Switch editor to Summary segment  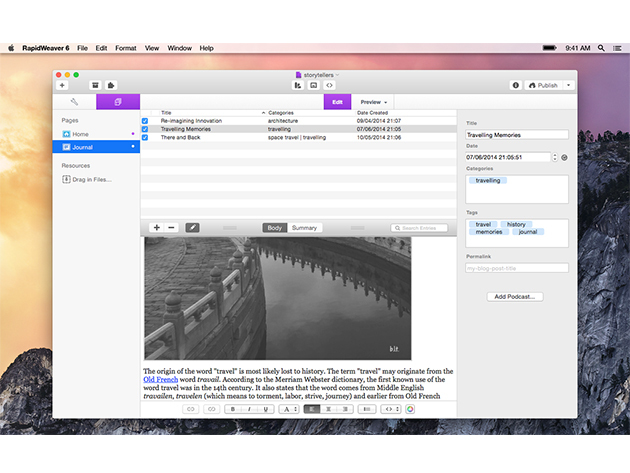pyautogui.click(x=305, y=228)
